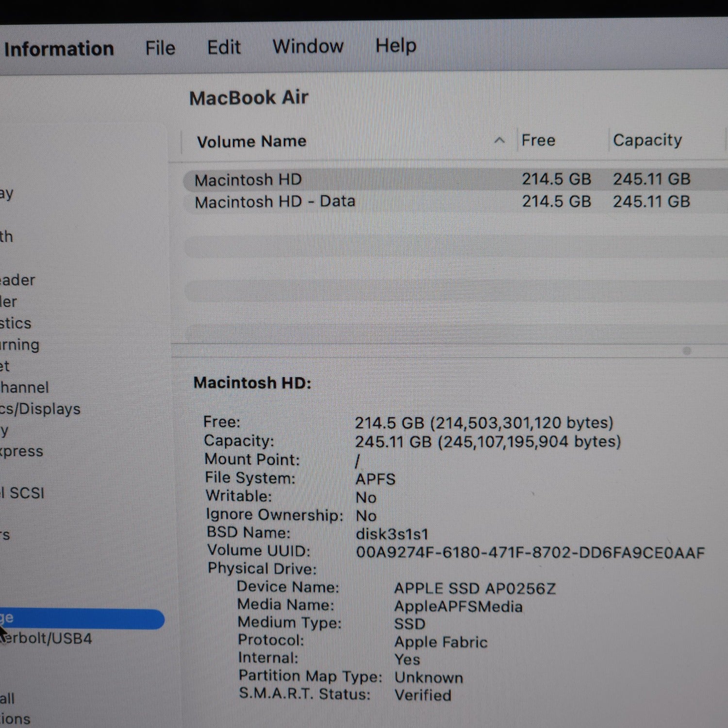Image resolution: width=728 pixels, height=728 pixels.
Task: Open the Edit menu
Action: [224, 48]
